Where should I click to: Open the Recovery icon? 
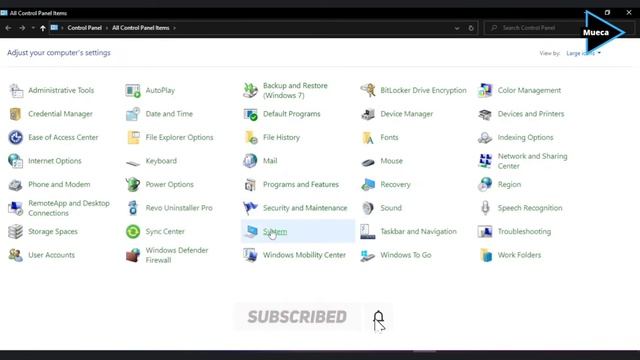(368, 184)
